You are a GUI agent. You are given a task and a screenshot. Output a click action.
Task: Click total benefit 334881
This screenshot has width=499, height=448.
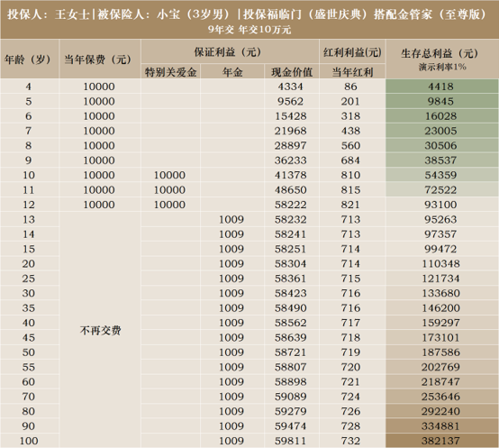[440, 426]
